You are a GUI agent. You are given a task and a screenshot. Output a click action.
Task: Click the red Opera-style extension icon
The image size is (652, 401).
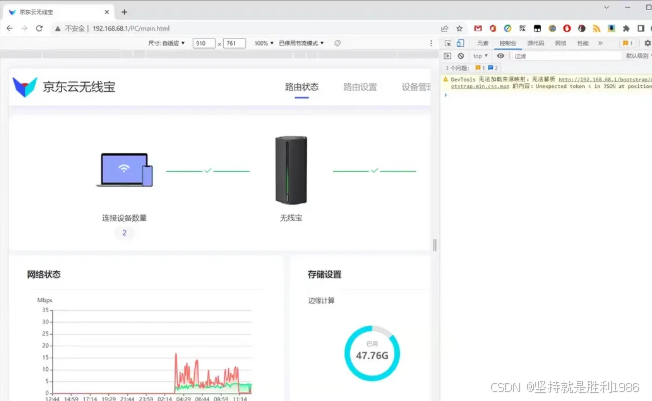(x=567, y=28)
